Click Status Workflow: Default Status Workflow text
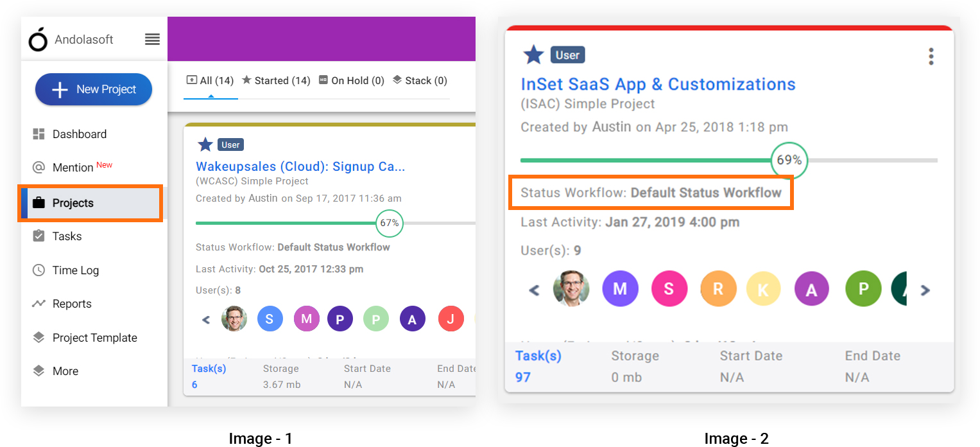Image resolution: width=980 pixels, height=447 pixels. 651,193
